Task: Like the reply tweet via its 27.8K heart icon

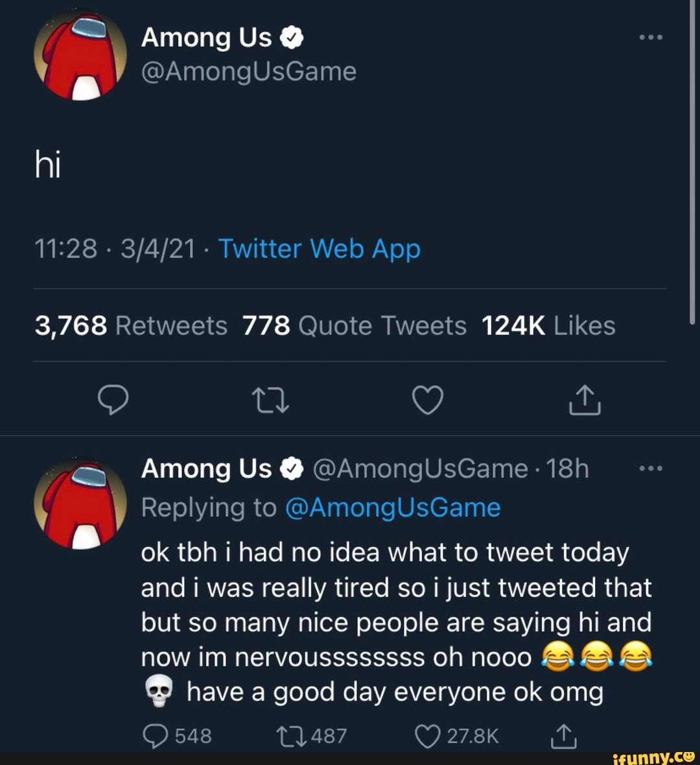Action: click(428, 736)
